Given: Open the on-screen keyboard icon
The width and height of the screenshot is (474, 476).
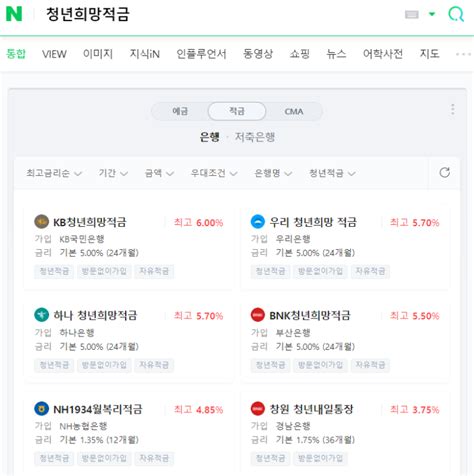Looking at the screenshot, I should point(412,14).
